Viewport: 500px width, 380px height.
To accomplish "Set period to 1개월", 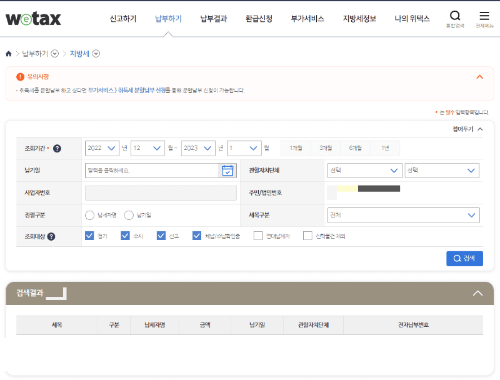I will click(296, 148).
